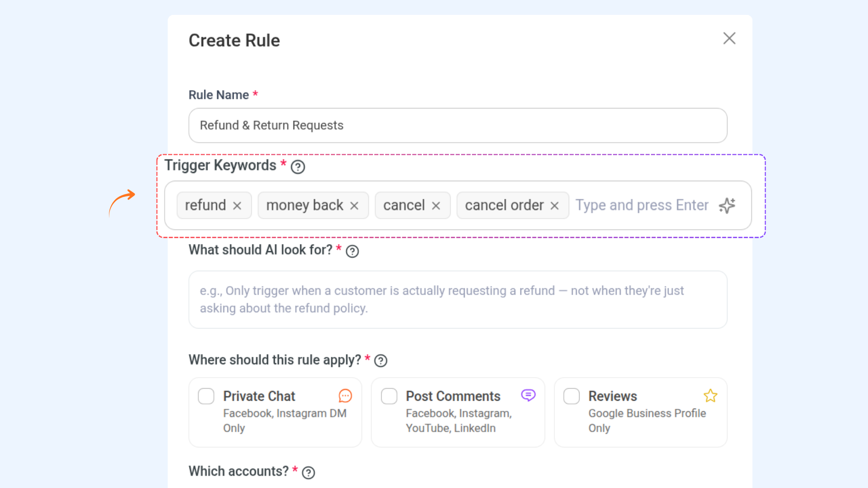Click the Private Chat speech bubble icon
Image resolution: width=868 pixels, height=488 pixels.
click(x=345, y=396)
